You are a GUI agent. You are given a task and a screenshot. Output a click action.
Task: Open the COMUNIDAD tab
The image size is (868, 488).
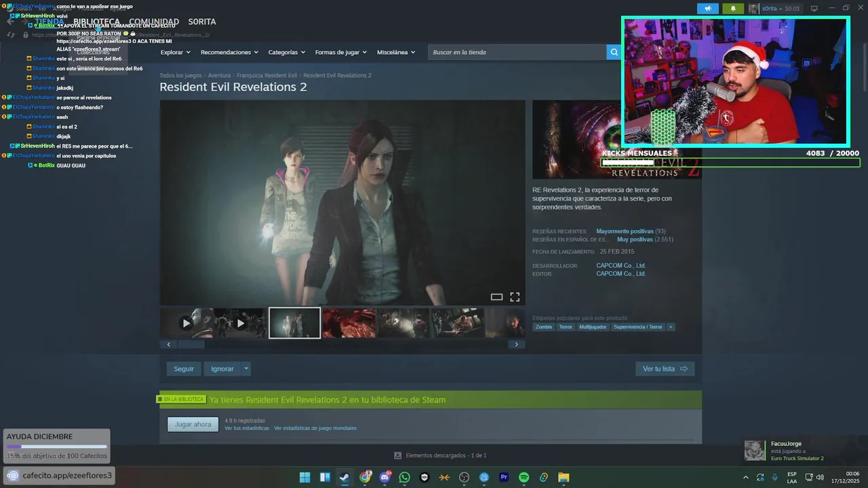[x=154, y=22]
